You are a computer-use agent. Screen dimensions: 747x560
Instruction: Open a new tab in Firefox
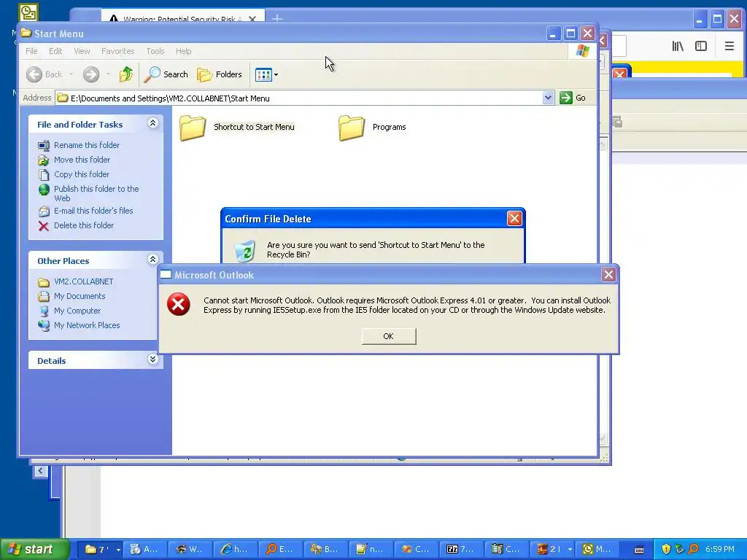[277, 18]
